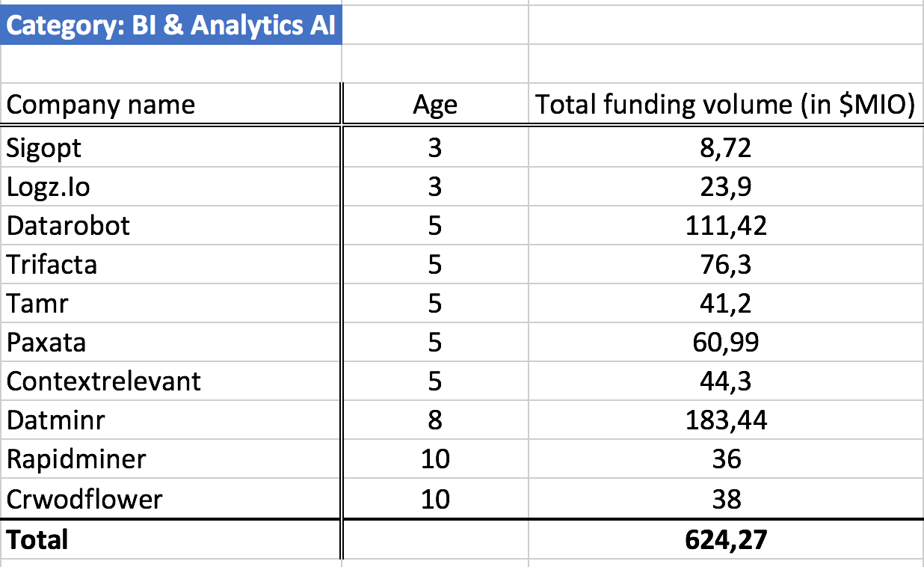Select the bold 'Total' label cell
The width and height of the screenshot is (924, 567).
coord(37,539)
